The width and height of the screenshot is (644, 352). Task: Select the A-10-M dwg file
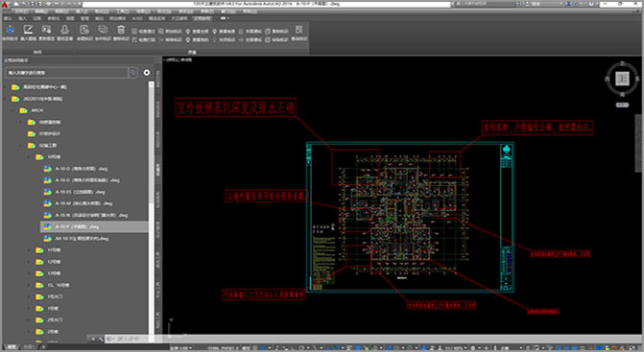pos(78,203)
